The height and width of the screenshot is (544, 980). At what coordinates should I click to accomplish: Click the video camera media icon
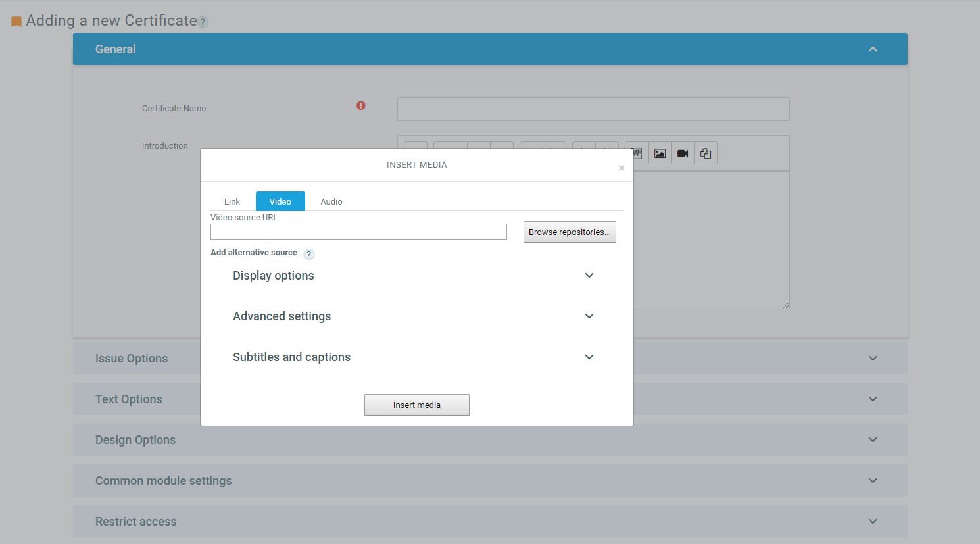[683, 153]
